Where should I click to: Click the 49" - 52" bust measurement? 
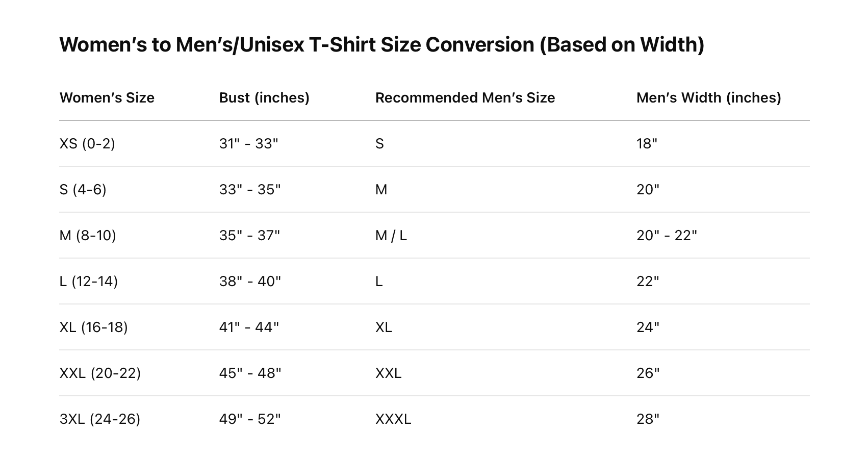(250, 419)
